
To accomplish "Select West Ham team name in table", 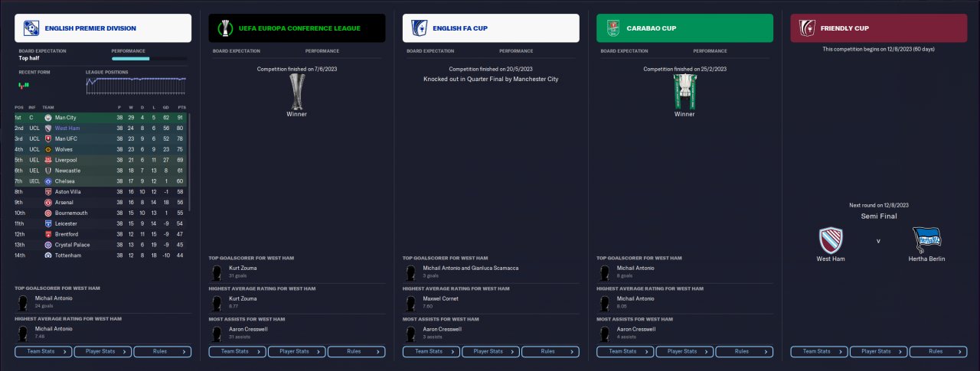I will (68, 129).
